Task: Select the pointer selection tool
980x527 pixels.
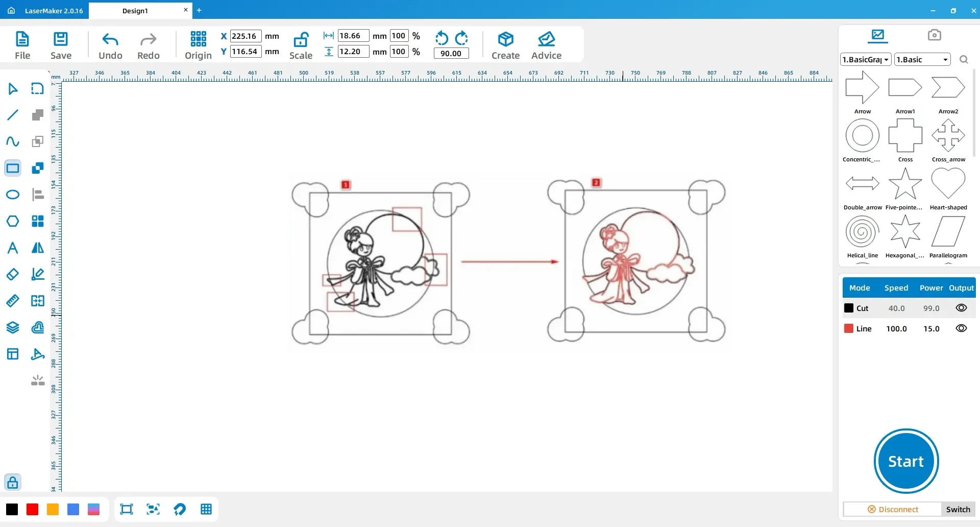Action: click(x=13, y=89)
